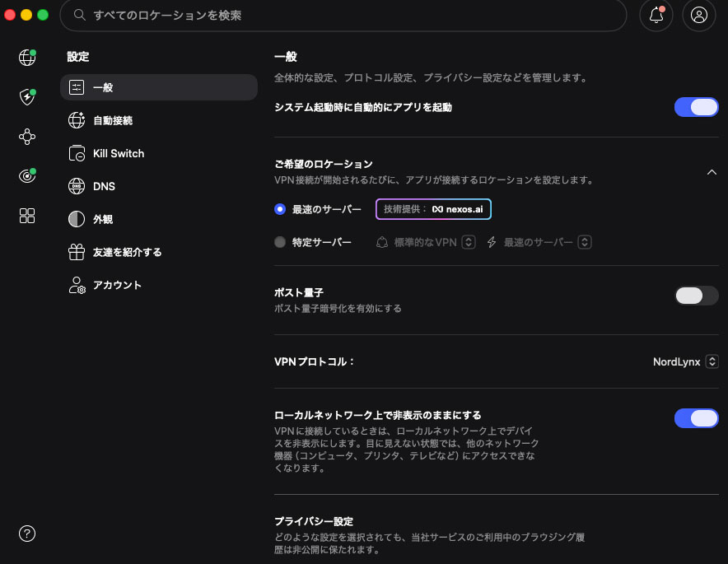Click the icon beside 標準的なVPN
This screenshot has height=564, width=728.
(381, 242)
